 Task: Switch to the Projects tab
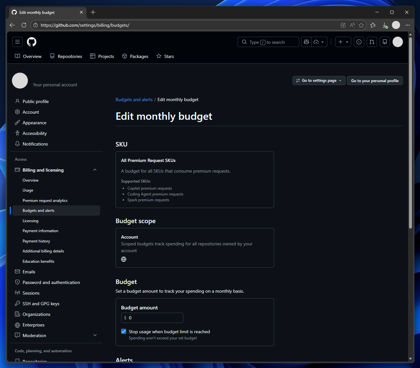point(102,56)
